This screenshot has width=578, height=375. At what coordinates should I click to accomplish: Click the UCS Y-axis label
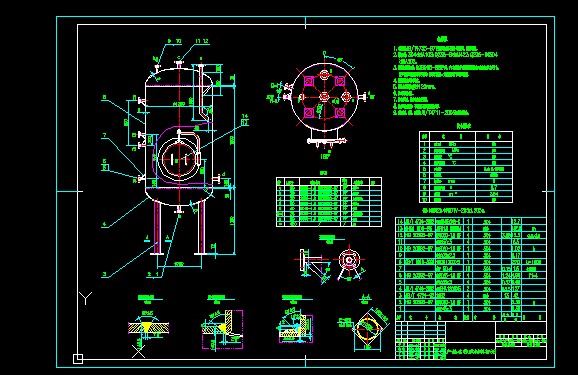pos(86,298)
